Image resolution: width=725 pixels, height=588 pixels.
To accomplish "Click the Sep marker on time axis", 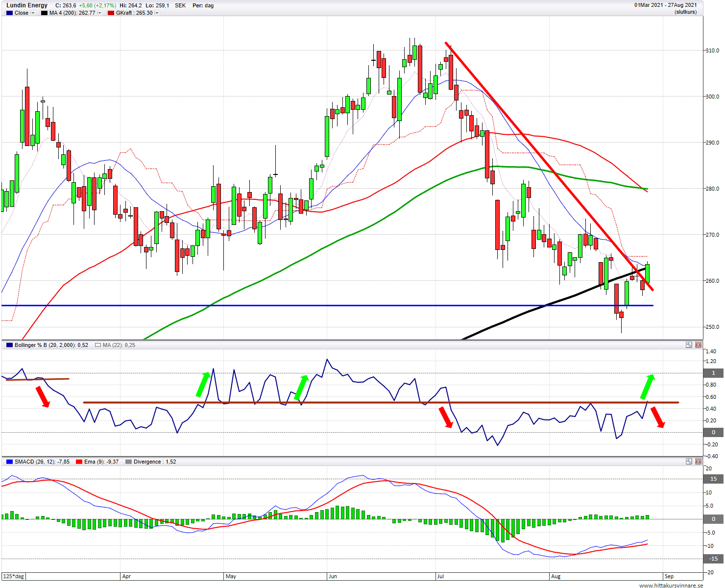I will tap(669, 576).
